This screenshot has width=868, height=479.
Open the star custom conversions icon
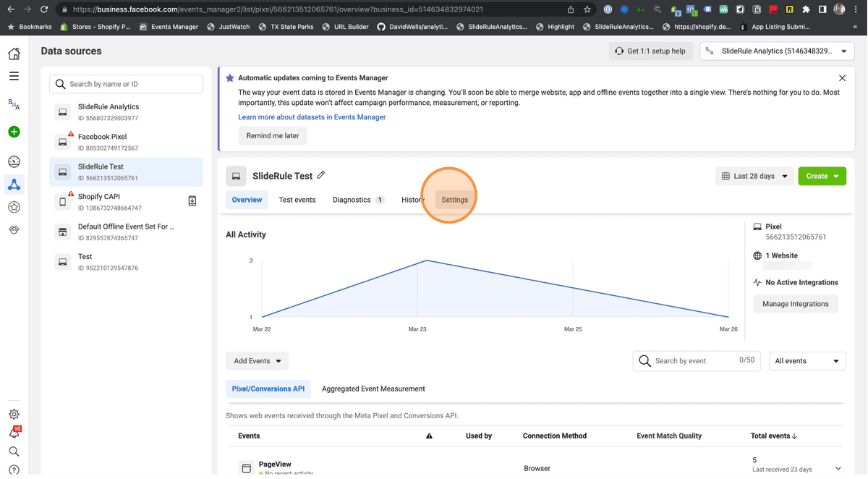14,207
